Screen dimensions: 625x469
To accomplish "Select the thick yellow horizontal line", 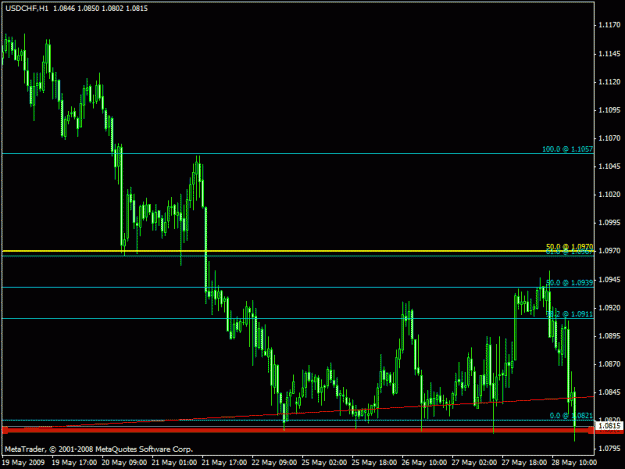I will pos(298,251).
